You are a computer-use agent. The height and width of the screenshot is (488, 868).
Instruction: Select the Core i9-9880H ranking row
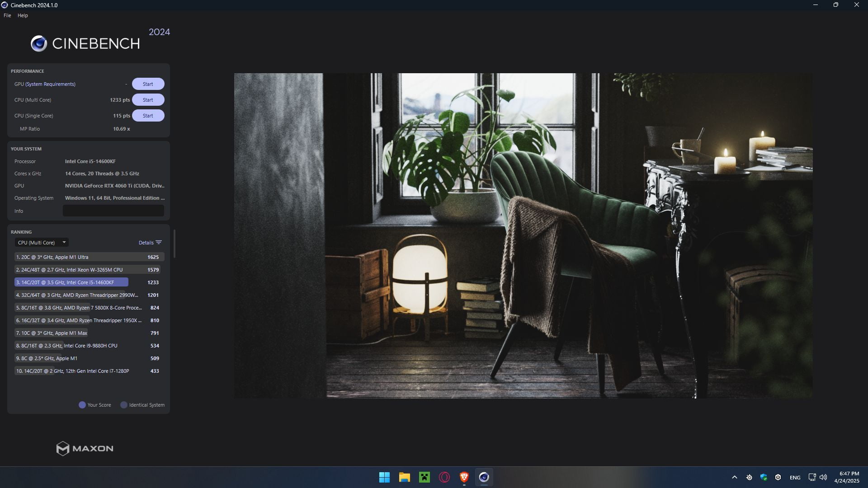pos(89,346)
